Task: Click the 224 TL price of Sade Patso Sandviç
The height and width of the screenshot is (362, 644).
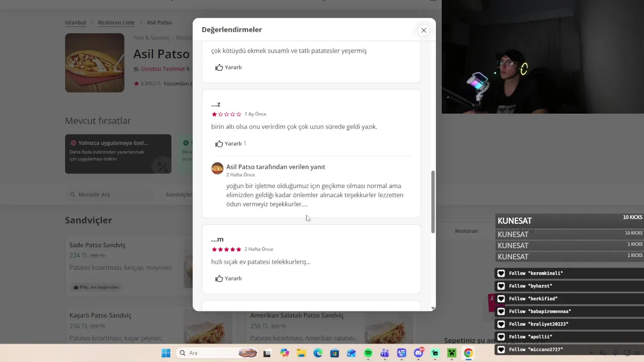Action: coord(78,255)
